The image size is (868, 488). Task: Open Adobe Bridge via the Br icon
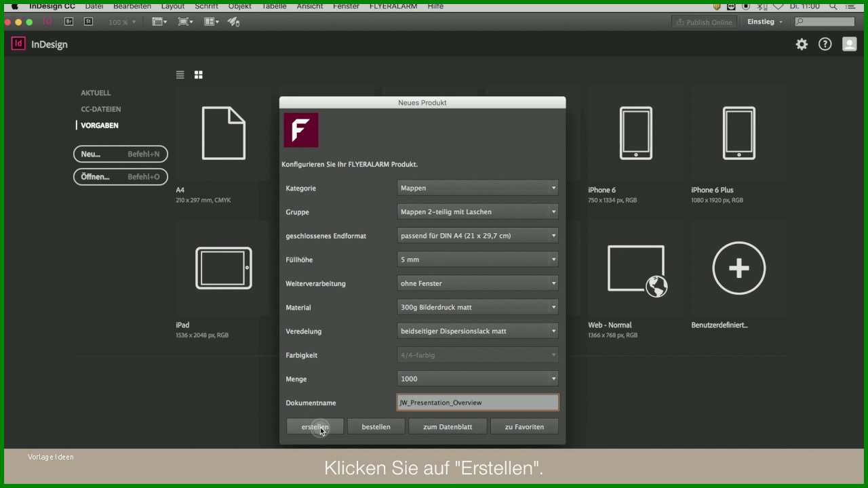(x=68, y=22)
